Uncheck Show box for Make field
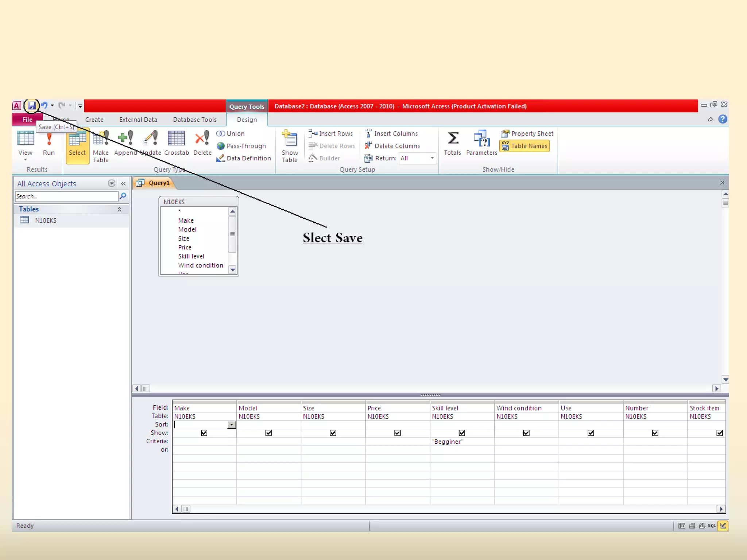Image resolution: width=747 pixels, height=560 pixels. point(204,433)
